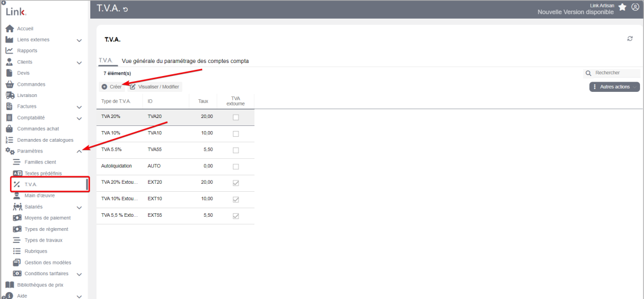The image size is (644, 299).
Task: Click the Liens externes factory icon
Action: [x=10, y=40]
